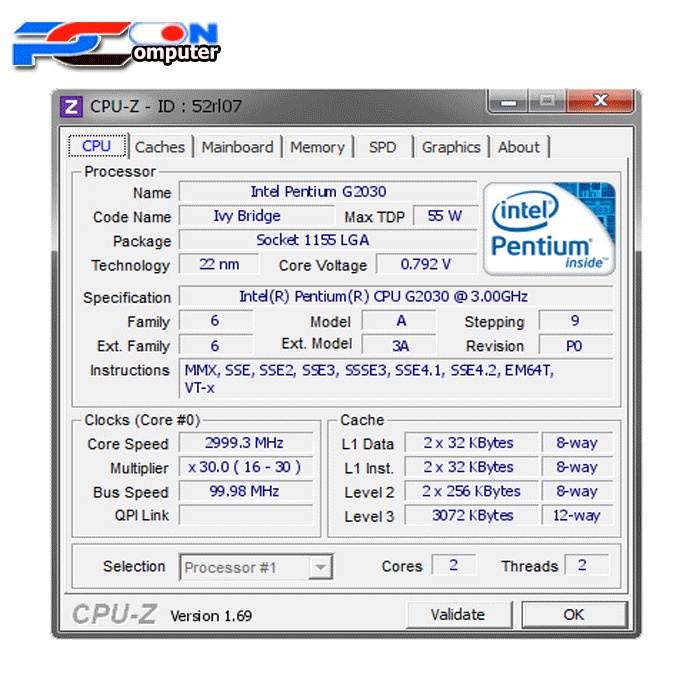700x700 pixels.
Task: Close the CPU-Z window
Action: pos(600,101)
